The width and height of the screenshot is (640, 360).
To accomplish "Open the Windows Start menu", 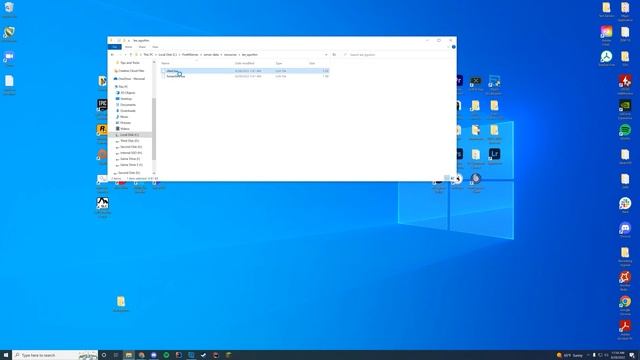I will (x=6, y=355).
